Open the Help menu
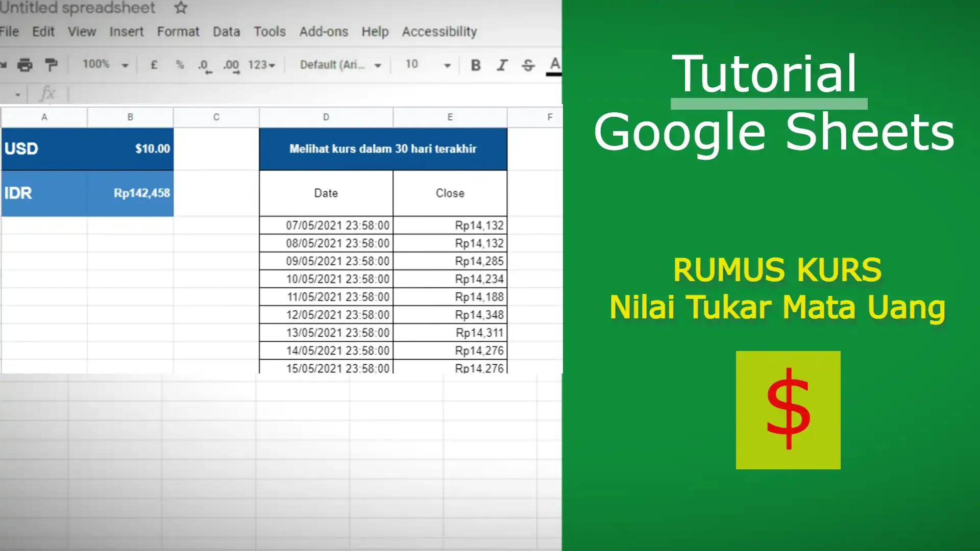Image resolution: width=980 pixels, height=551 pixels. pyautogui.click(x=375, y=32)
